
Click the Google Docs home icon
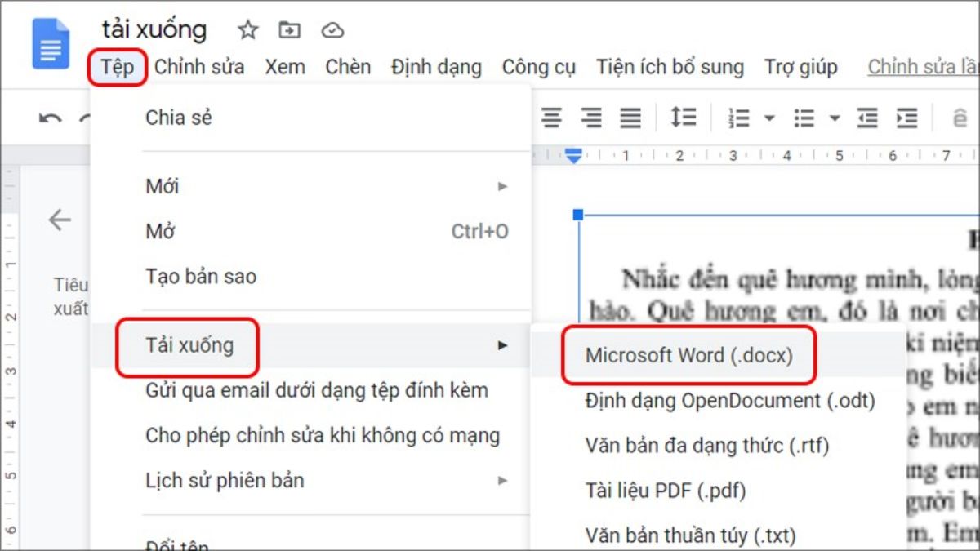[51, 43]
